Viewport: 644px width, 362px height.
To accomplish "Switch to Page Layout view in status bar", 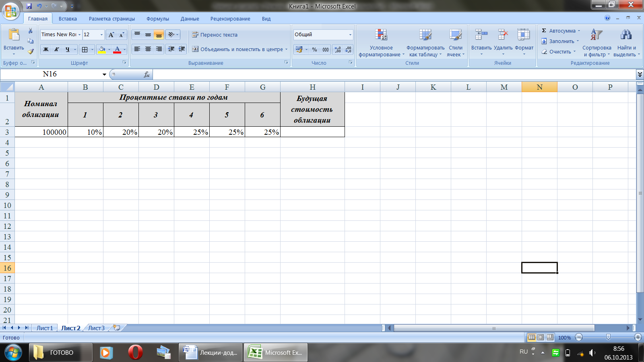I will point(541,337).
